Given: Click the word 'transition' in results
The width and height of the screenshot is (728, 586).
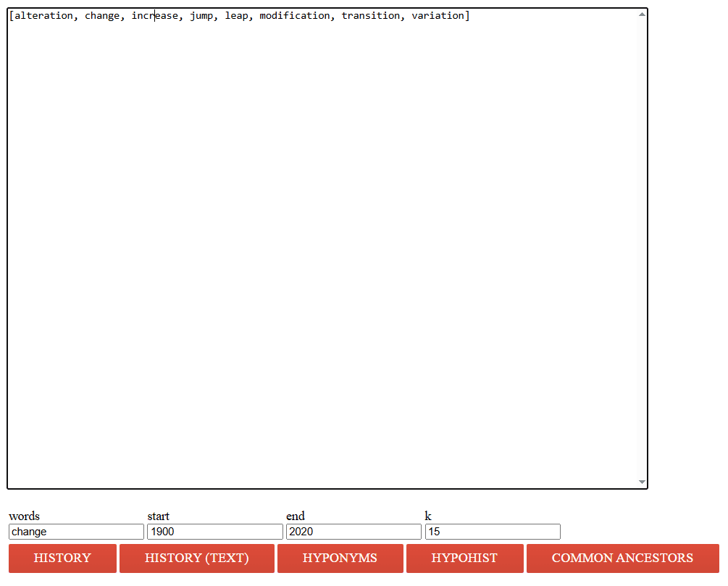Looking at the screenshot, I should coord(370,16).
